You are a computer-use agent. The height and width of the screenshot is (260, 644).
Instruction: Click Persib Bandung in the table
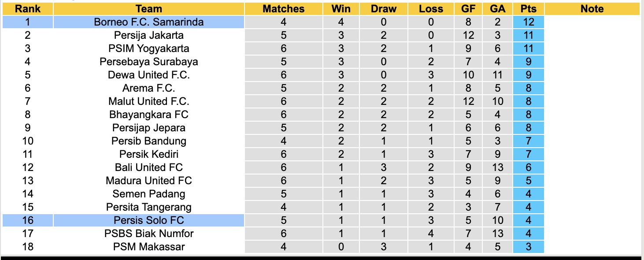point(149,141)
